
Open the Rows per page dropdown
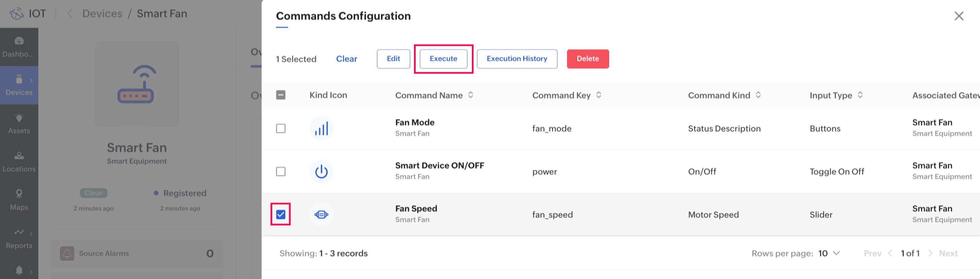[829, 253]
